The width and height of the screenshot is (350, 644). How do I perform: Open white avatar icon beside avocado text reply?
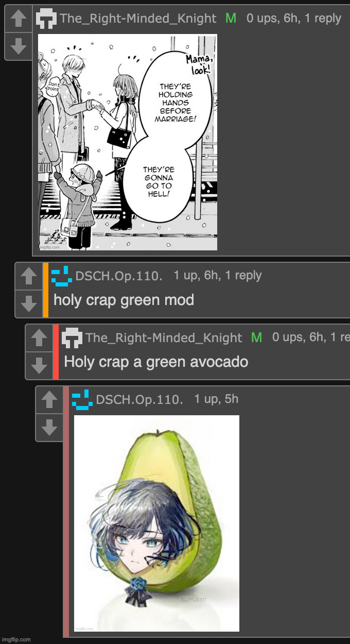pos(72,338)
